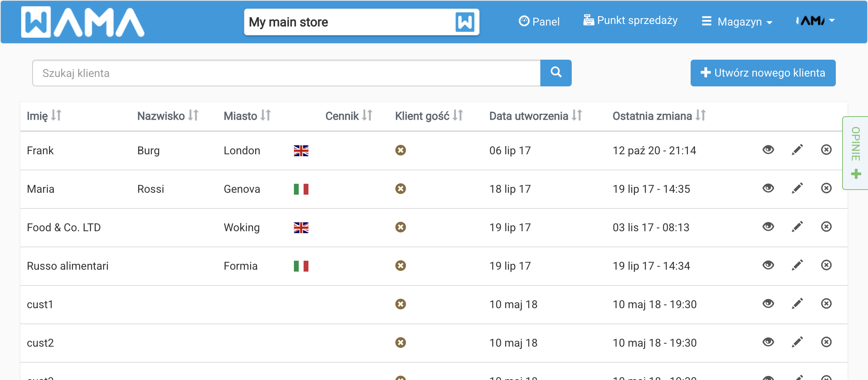
Task: Edit Food & Co. LTD customer
Action: click(x=797, y=227)
